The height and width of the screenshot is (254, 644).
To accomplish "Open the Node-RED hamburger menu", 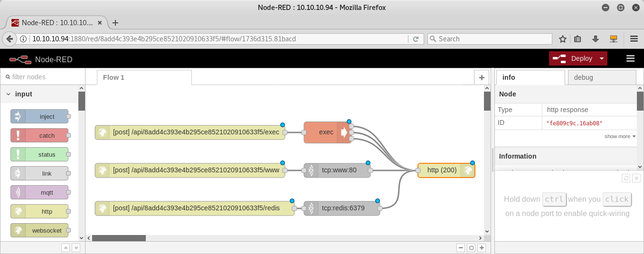I will pos(630,58).
